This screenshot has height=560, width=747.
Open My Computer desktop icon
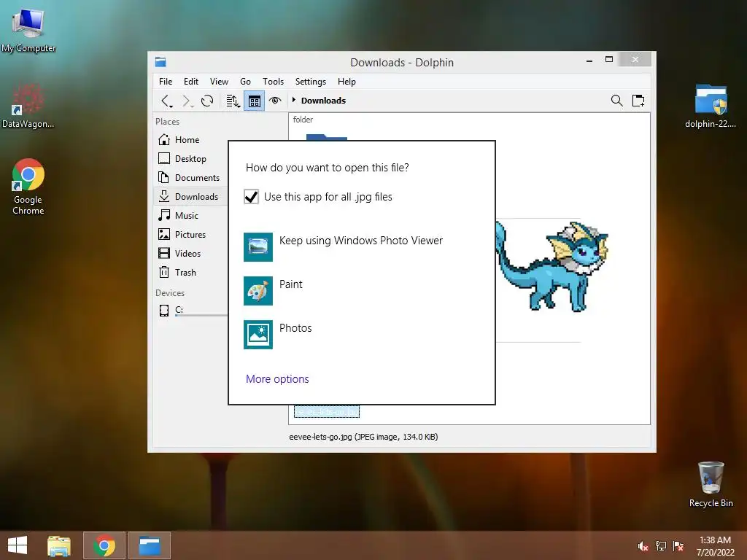pos(28,29)
